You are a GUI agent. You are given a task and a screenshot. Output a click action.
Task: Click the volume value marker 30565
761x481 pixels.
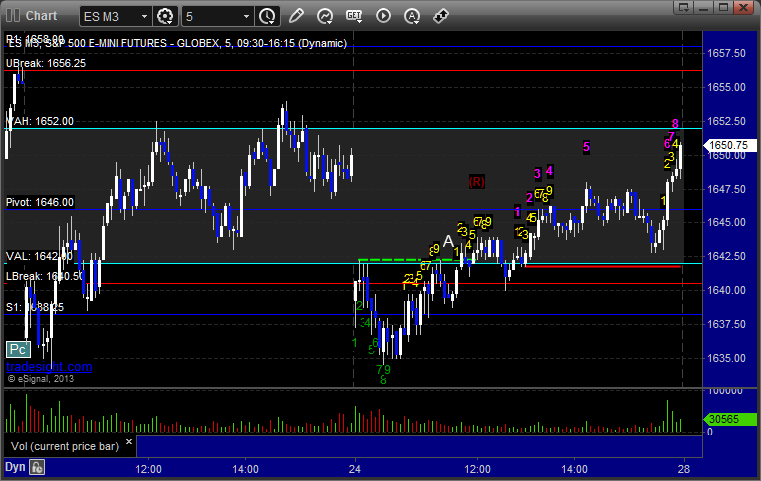[x=729, y=419]
